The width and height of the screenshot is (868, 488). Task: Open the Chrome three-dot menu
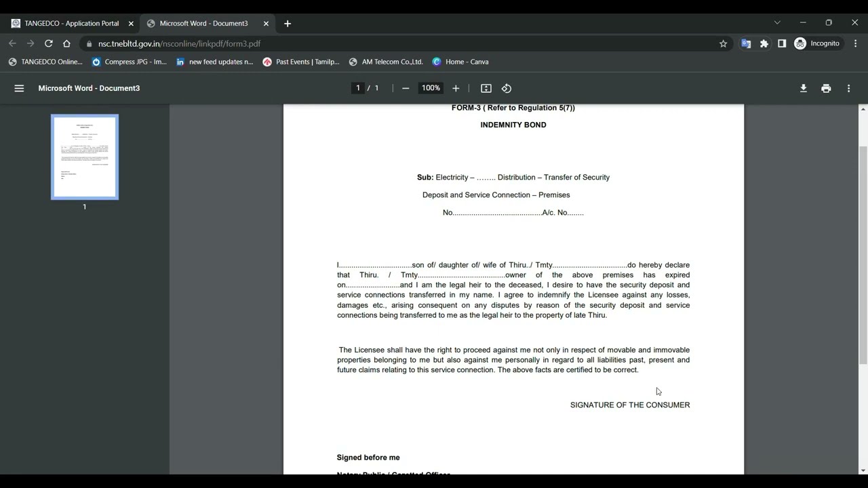click(x=856, y=43)
